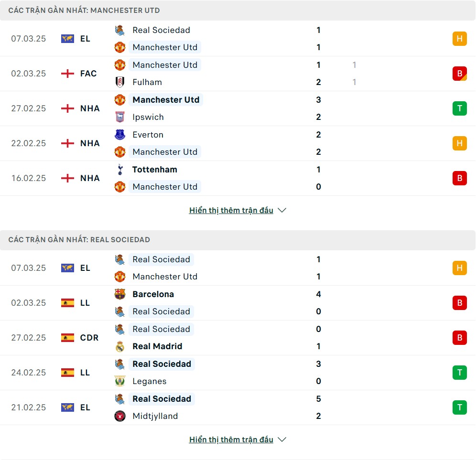Expand more Manchester Utd matches chevron

[x=282, y=210]
